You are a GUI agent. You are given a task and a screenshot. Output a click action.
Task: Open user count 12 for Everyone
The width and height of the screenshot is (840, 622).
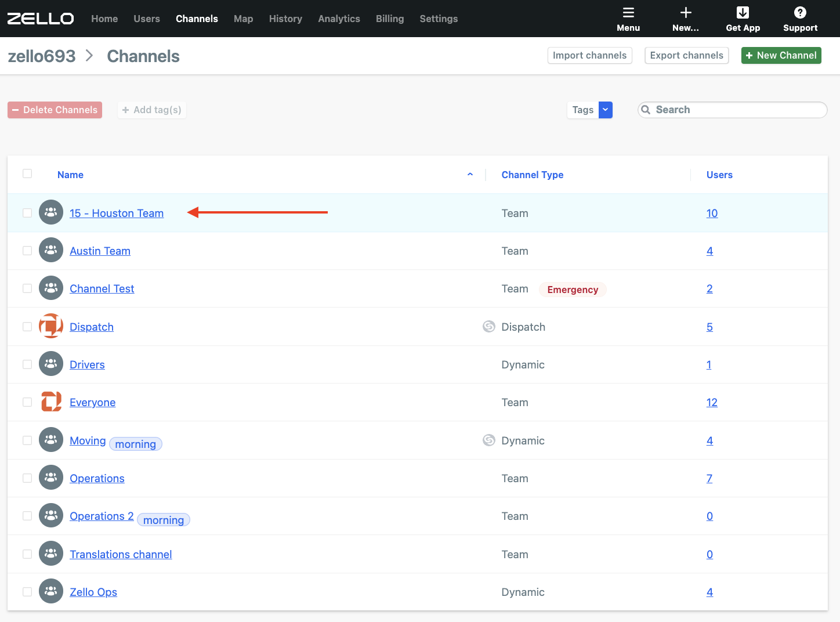tap(712, 402)
